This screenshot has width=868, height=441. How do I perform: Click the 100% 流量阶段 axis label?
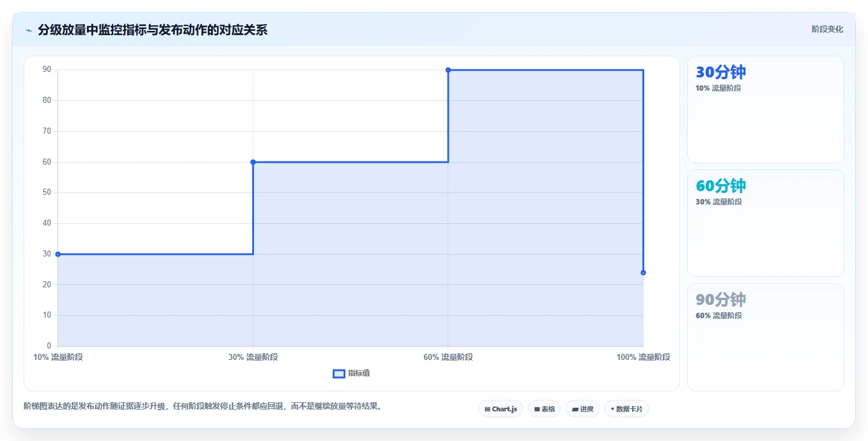tap(643, 357)
